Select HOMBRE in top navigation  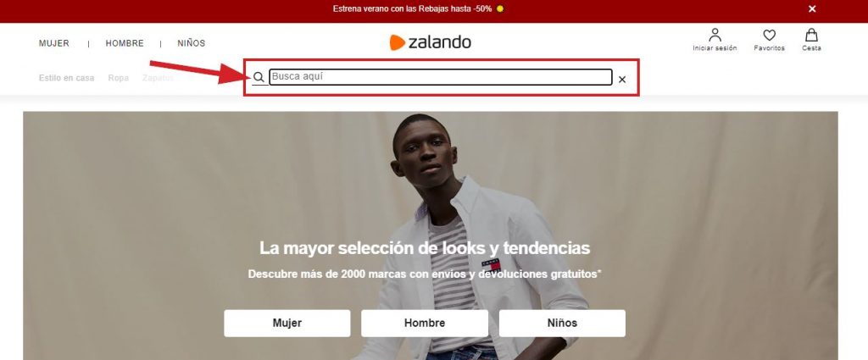[x=125, y=43]
